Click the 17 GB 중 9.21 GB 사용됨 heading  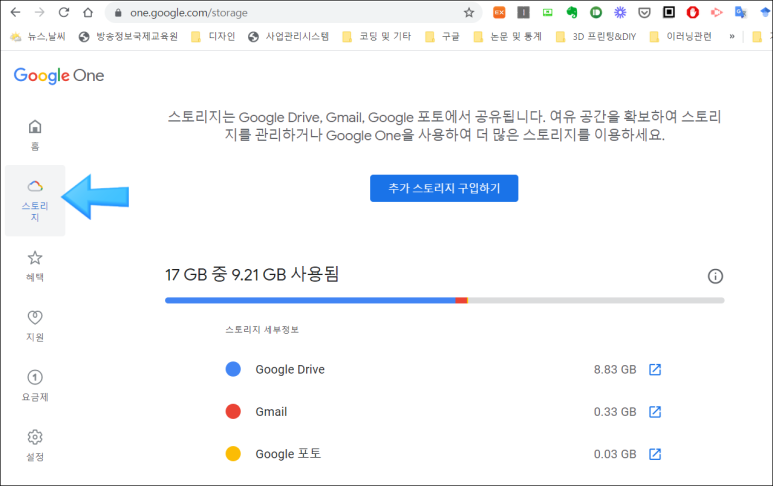(x=252, y=275)
